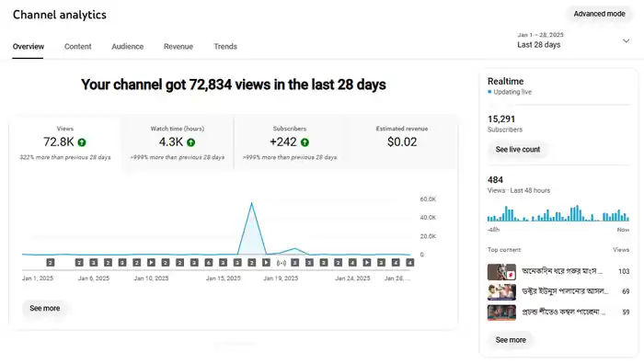Select the Views metric card
The image size is (644, 363).
click(65, 142)
